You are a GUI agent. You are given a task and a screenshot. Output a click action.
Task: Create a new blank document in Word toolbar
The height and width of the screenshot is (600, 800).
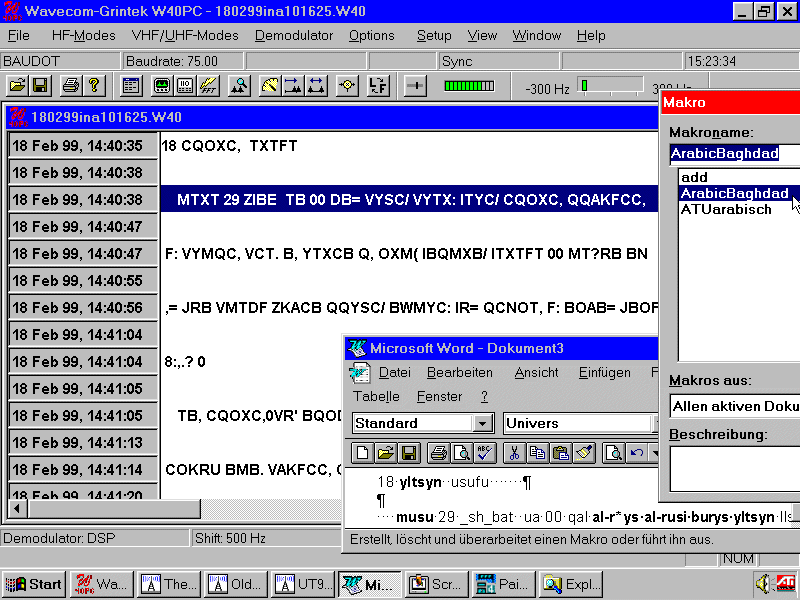[364, 453]
